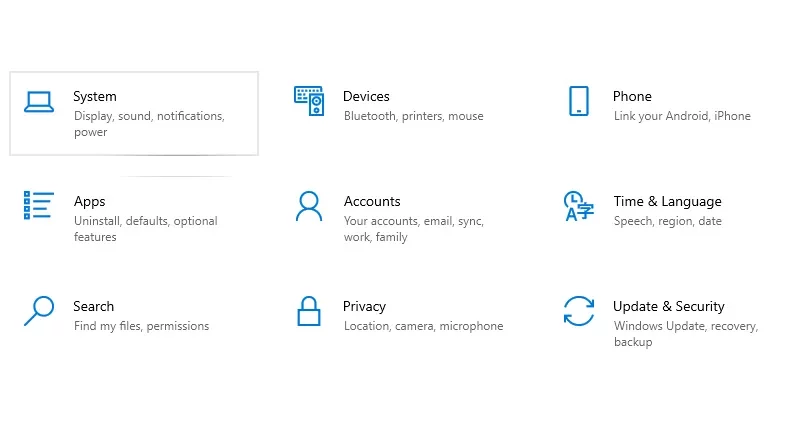This screenshot has height=435, width=800.
Task: Click 'Uninstall, defaults, optional features' text
Action: point(145,229)
